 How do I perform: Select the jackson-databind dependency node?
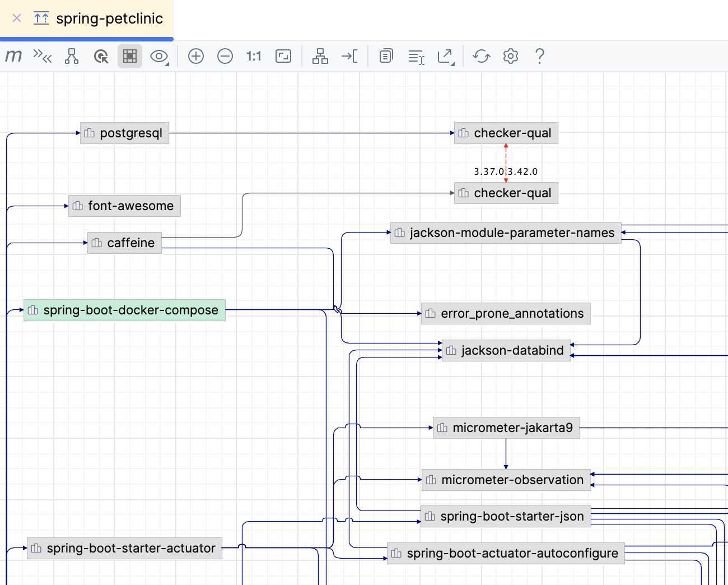pos(506,350)
